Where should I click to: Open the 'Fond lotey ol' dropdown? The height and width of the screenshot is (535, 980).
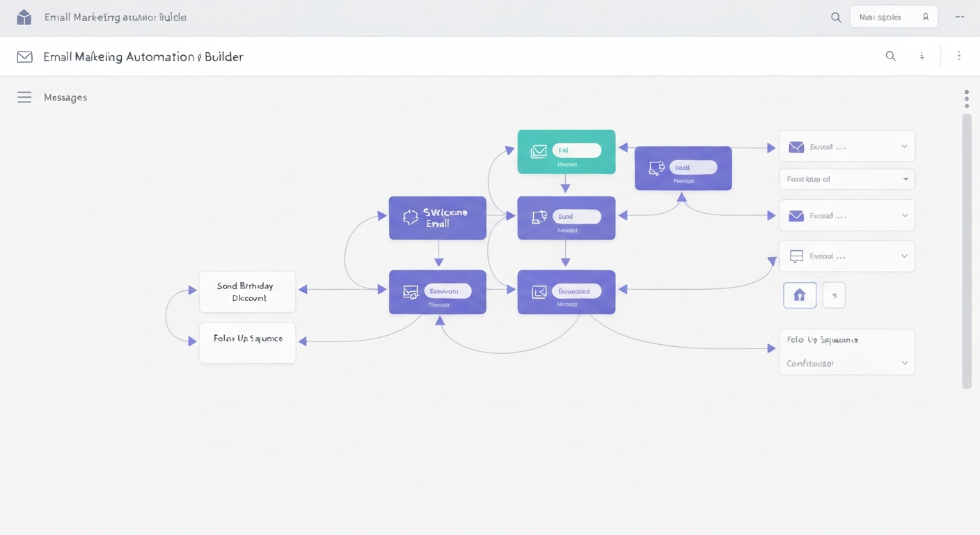(846, 179)
